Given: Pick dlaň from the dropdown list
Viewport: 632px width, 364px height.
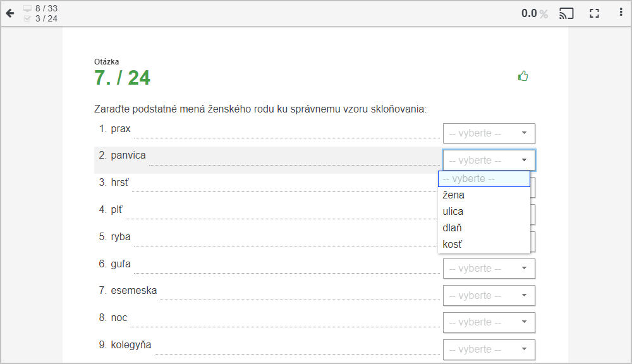Looking at the screenshot, I should point(483,228).
